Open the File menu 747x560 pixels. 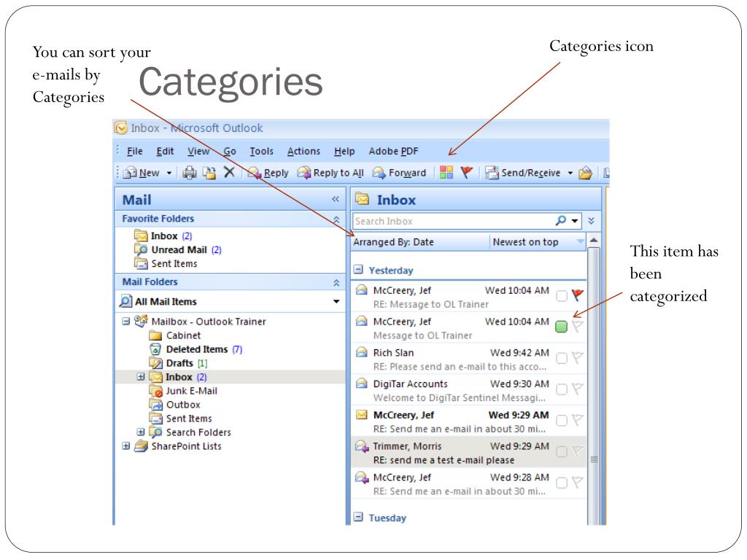click(x=135, y=151)
